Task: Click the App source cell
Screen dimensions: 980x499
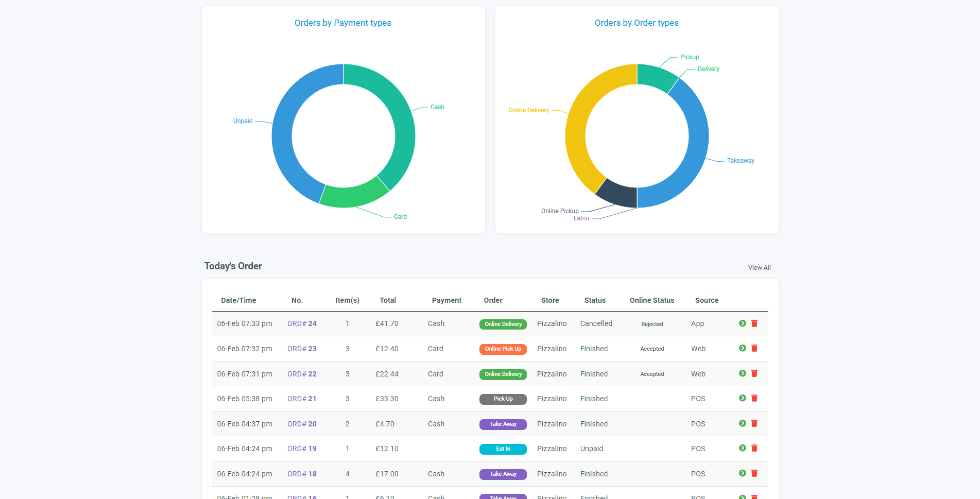Action: click(697, 323)
